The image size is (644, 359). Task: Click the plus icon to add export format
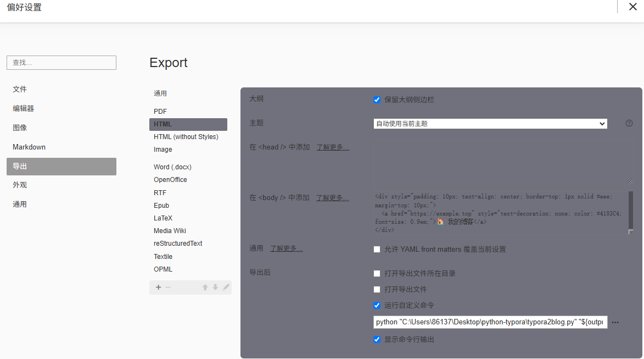pyautogui.click(x=159, y=287)
